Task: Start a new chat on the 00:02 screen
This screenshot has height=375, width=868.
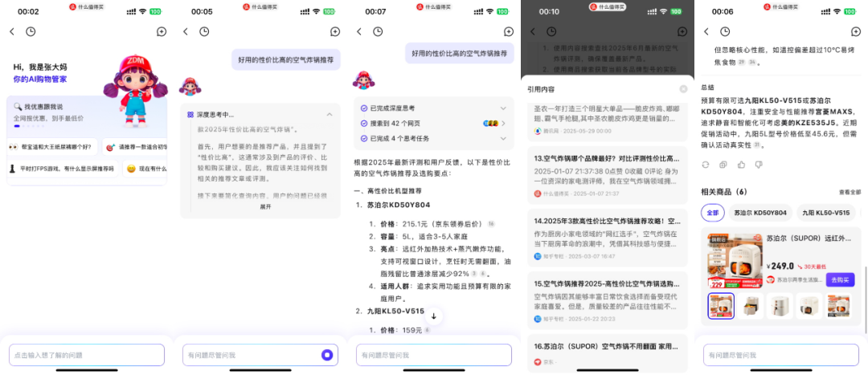Action: pyautogui.click(x=162, y=32)
